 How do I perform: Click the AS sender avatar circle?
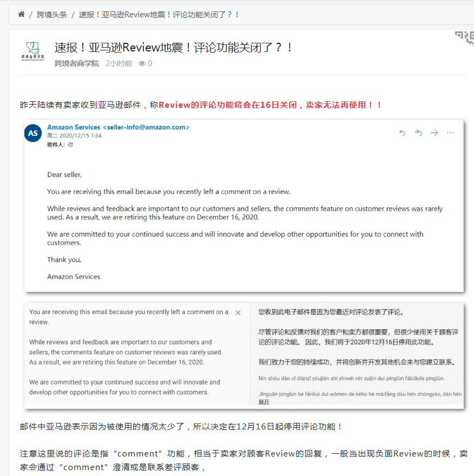pos(33,133)
